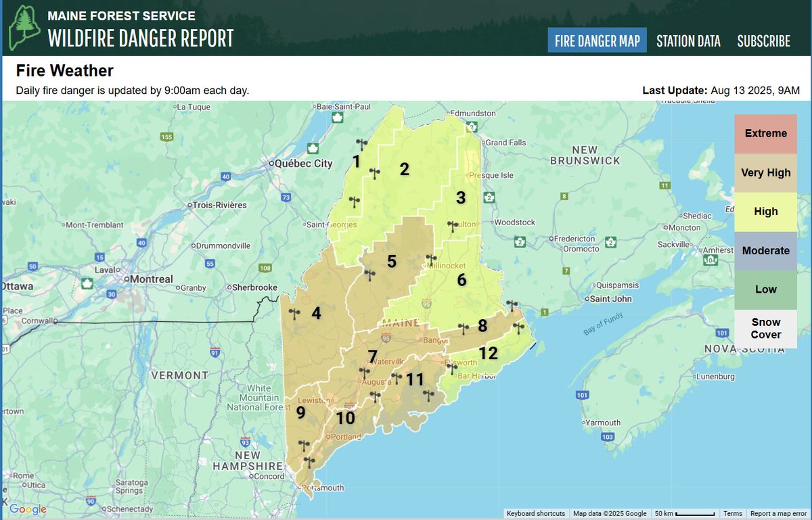This screenshot has height=520, width=812.
Task: Click the Snow Cover legend swatch
Action: click(x=766, y=329)
